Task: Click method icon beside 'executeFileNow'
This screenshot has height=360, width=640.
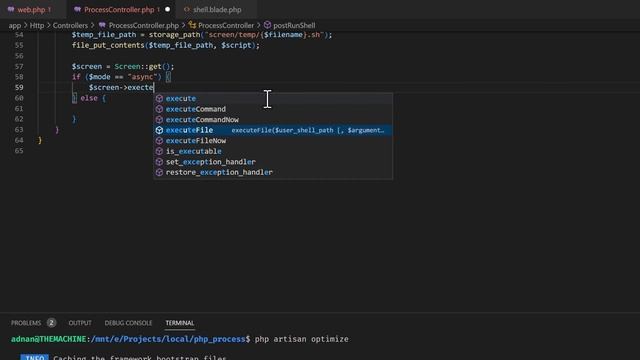Action: click(x=159, y=141)
